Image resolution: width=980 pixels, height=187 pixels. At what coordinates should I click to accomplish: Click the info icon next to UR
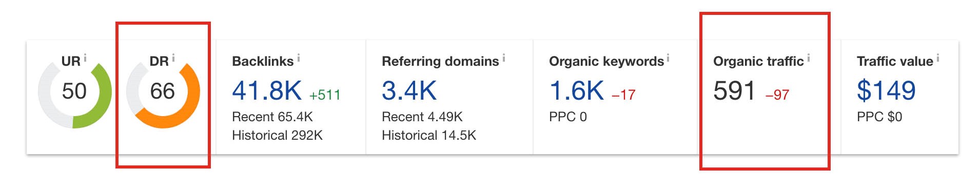[x=85, y=58]
